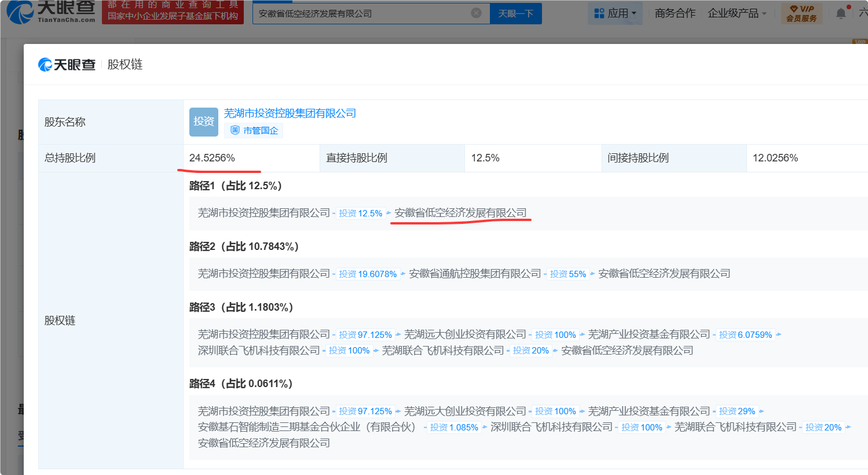Clear the search box with the X icon
Screen dimensions: 868x475
(476, 13)
